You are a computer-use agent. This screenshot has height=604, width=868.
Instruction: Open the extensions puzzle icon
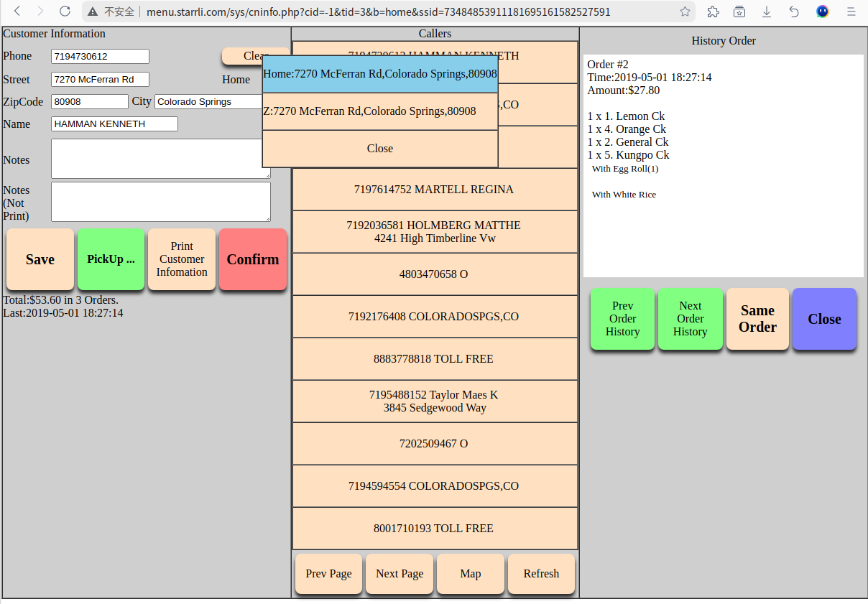tap(713, 11)
